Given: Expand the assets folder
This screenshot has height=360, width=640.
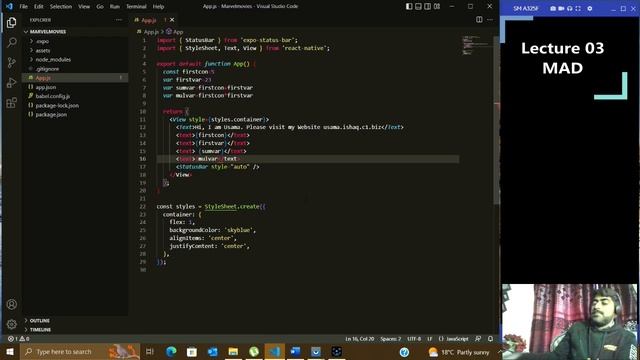Looking at the screenshot, I should click(x=42, y=51).
